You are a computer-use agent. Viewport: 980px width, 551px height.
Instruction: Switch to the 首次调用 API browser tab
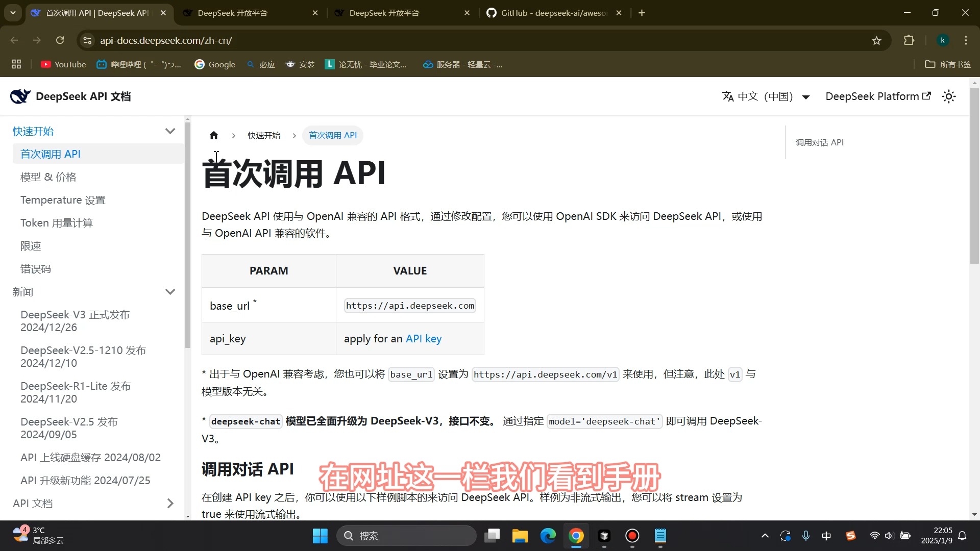coord(97,13)
